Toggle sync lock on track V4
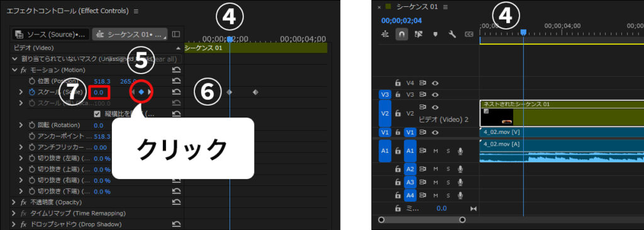This screenshot has height=230, width=644. [x=423, y=83]
